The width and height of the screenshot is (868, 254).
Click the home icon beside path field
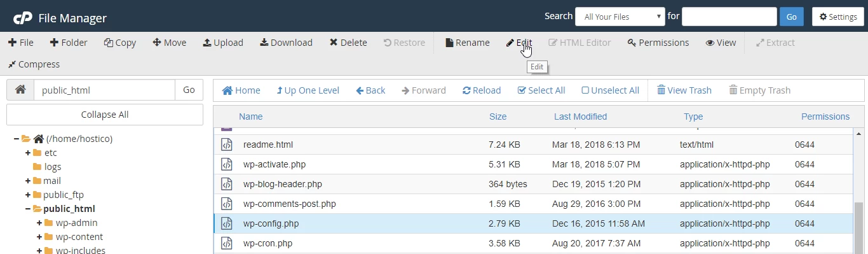pos(20,90)
